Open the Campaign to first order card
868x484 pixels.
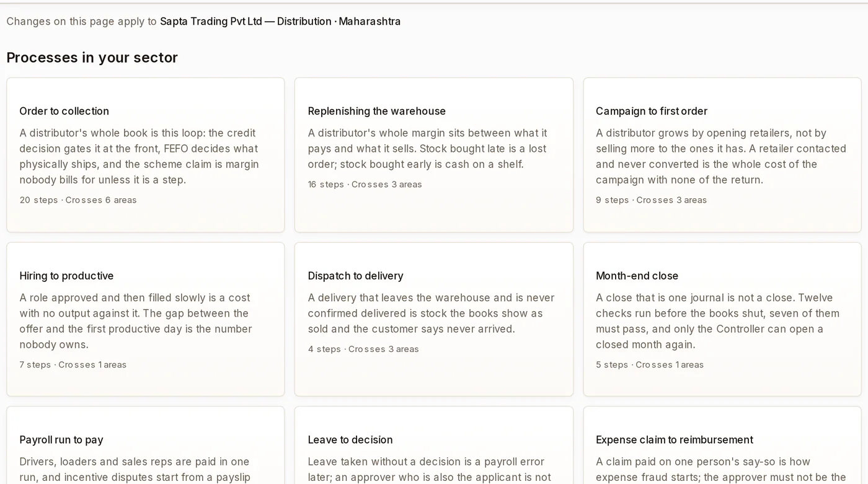tap(722, 155)
